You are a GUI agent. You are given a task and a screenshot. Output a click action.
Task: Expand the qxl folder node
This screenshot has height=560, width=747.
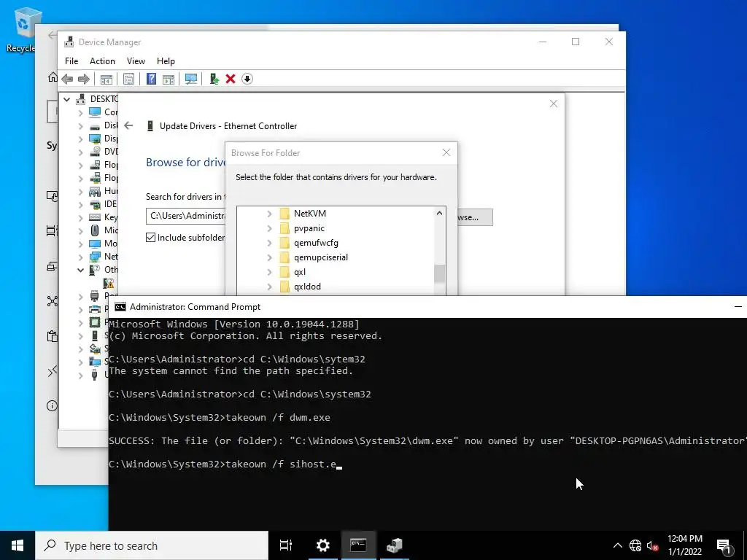pos(269,273)
